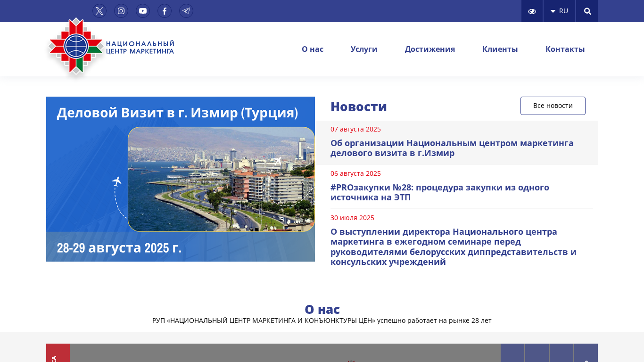Click the «Новости» section heading

[x=359, y=107]
